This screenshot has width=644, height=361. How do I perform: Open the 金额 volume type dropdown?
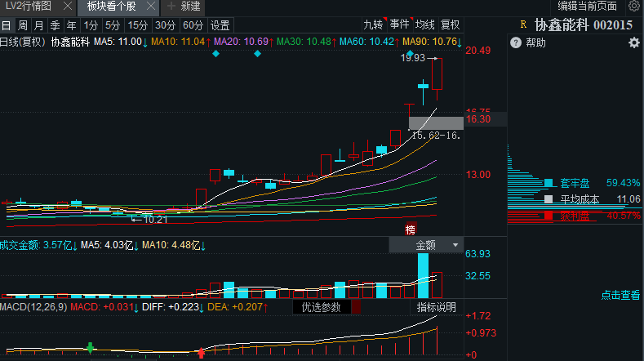426,245
